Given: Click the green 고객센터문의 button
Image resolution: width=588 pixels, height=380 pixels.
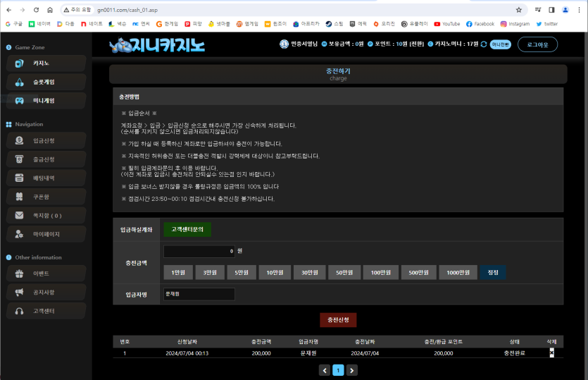Looking at the screenshot, I should [187, 229].
